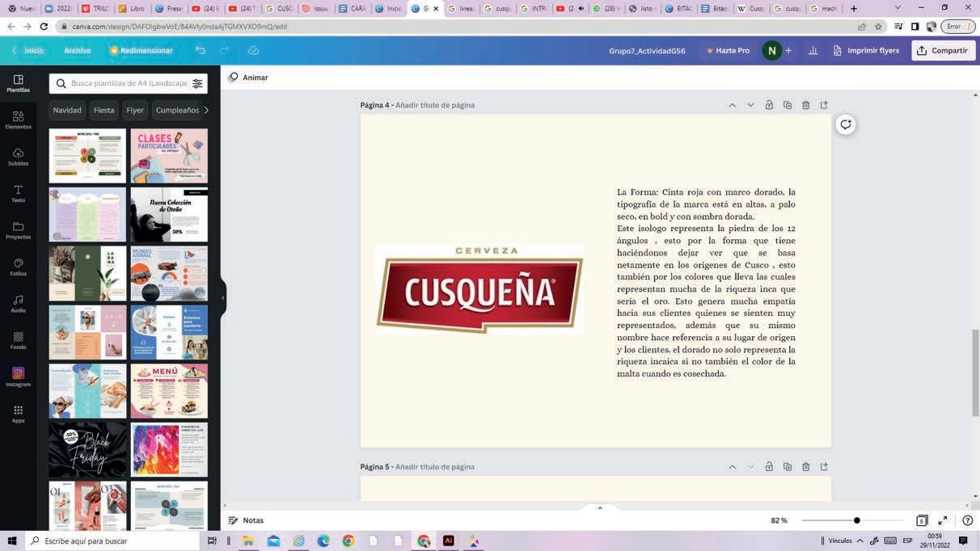Viewport: 980px width, 551px height.
Task: Move Página 4 down with the arrow
Action: [x=750, y=105]
